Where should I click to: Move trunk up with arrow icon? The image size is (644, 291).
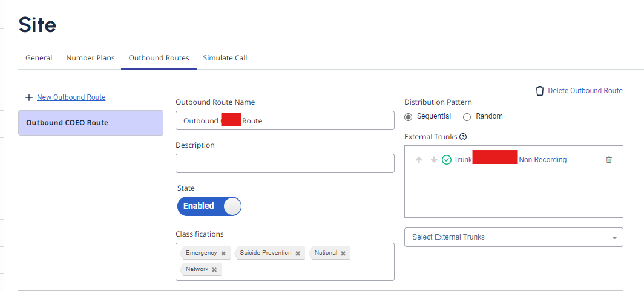point(418,160)
